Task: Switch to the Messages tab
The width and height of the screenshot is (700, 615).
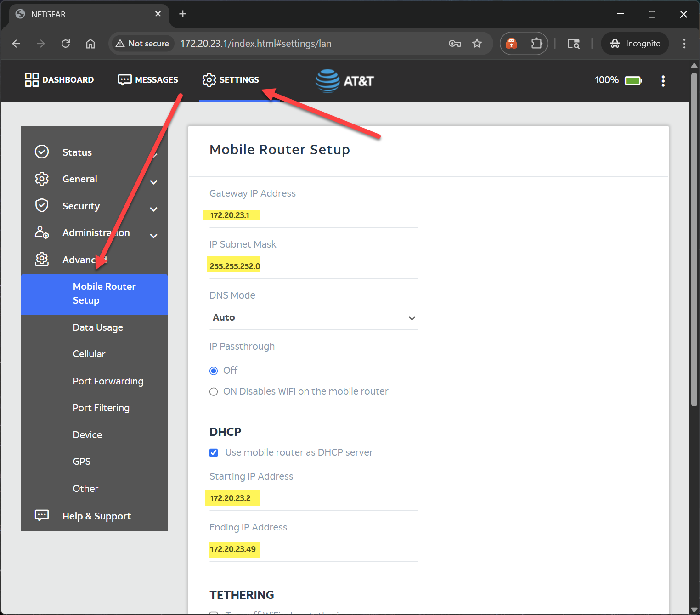Action: click(148, 80)
